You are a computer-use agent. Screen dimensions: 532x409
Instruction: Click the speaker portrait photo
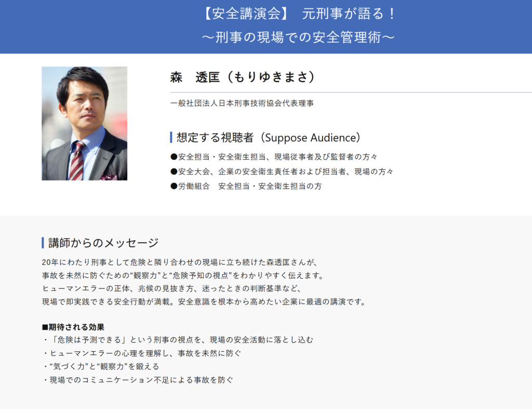85,123
